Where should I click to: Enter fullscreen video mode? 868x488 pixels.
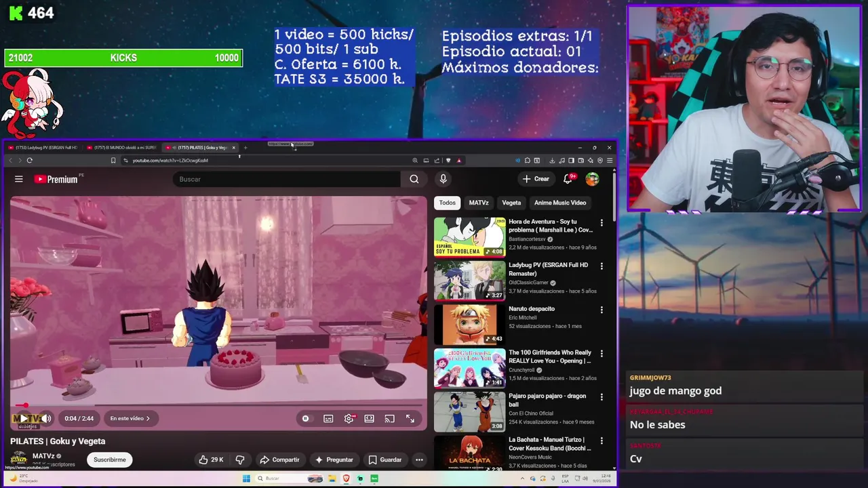[410, 419]
